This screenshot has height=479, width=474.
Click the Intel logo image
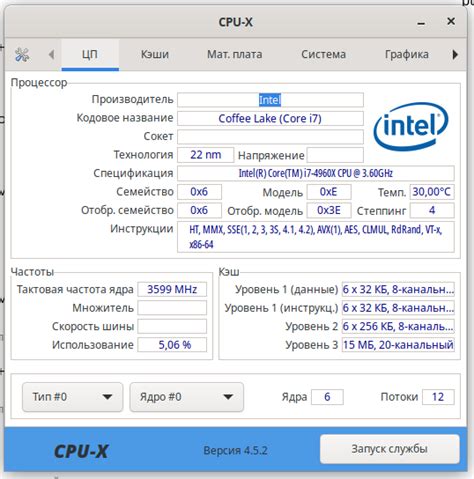(x=411, y=127)
